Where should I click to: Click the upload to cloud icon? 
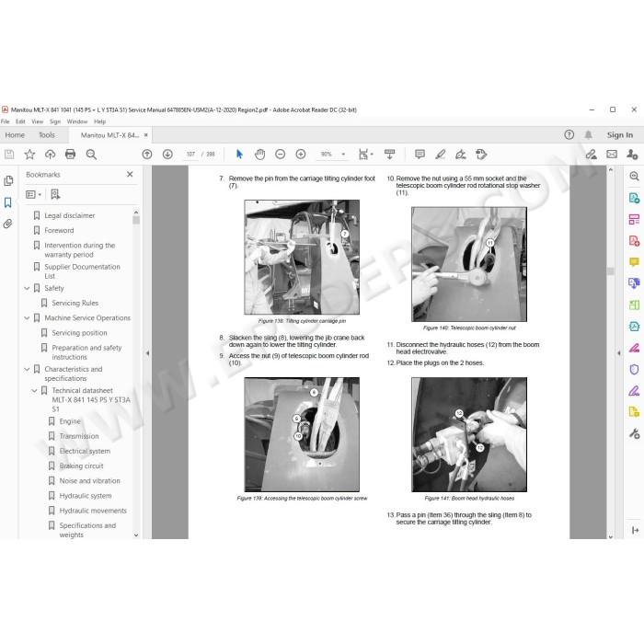50,155
